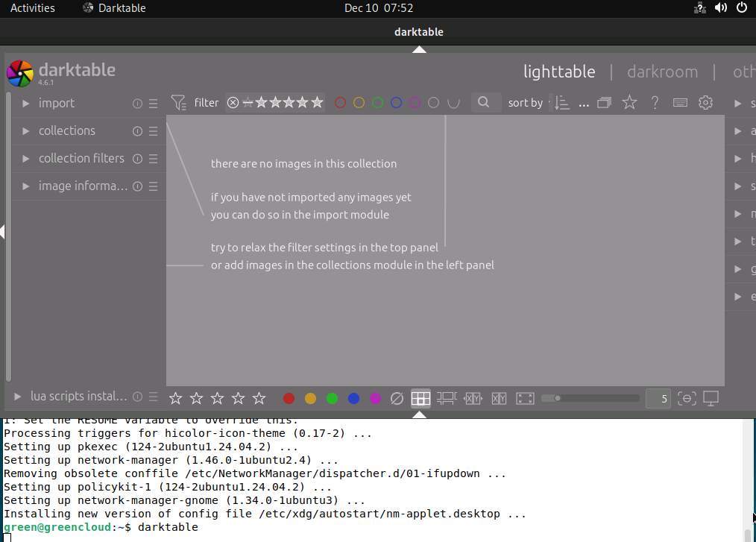Viewport: 756px width, 542px height.
Task: Switch to zoomable lighttable layout icon
Action: [x=447, y=398]
